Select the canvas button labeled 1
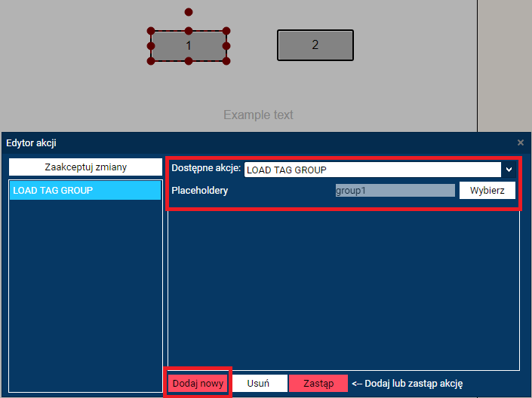 point(189,46)
